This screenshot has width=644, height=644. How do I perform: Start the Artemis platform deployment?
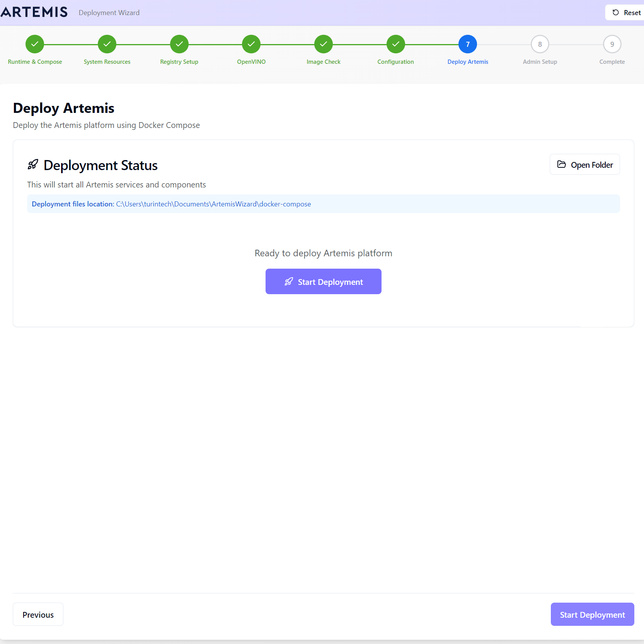323,281
